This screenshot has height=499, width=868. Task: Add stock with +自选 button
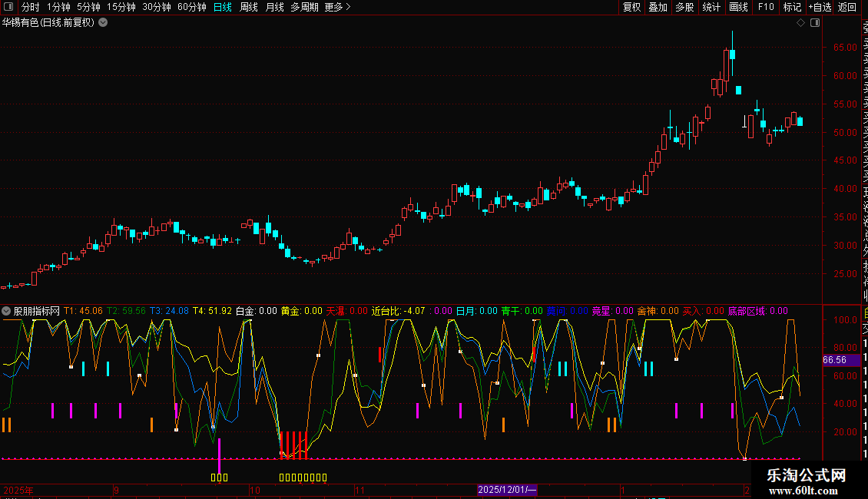pyautogui.click(x=819, y=7)
